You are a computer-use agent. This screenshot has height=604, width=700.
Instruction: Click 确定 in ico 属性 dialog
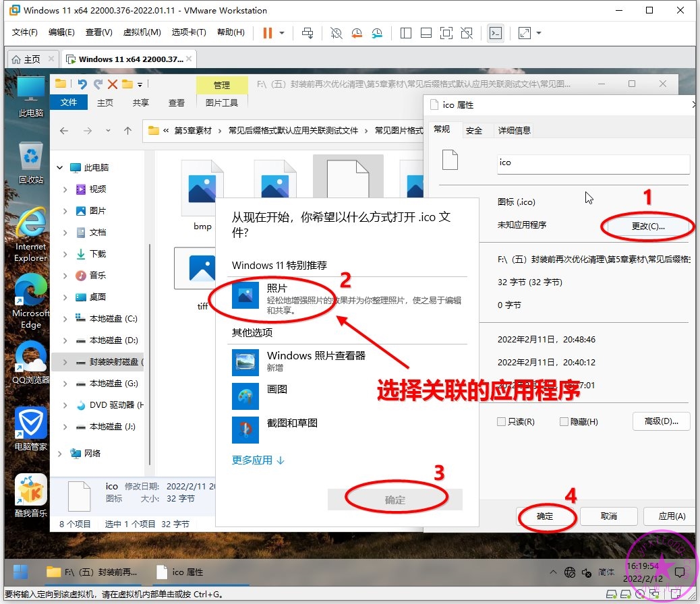coord(545,516)
